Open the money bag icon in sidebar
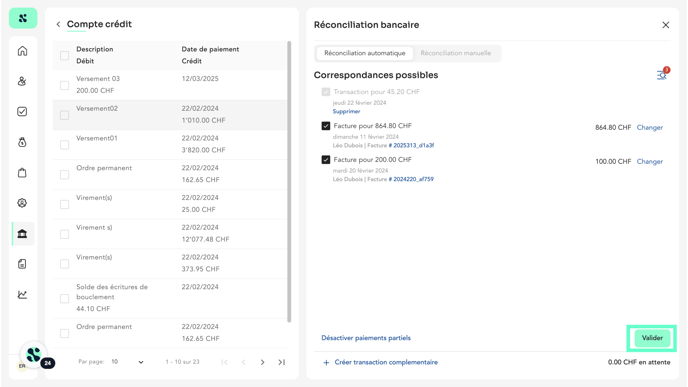The image size is (688, 387). pyautogui.click(x=22, y=142)
